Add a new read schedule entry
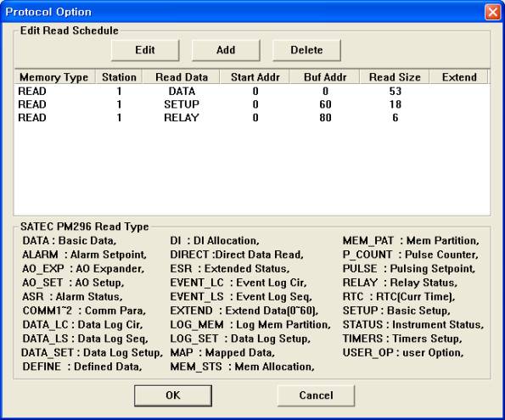 click(x=226, y=50)
